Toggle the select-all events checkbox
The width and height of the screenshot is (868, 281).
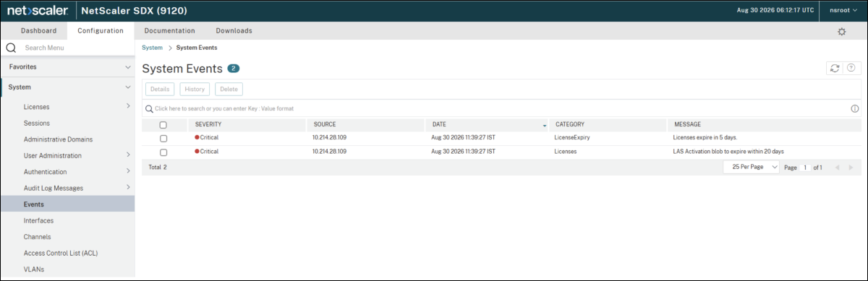163,125
